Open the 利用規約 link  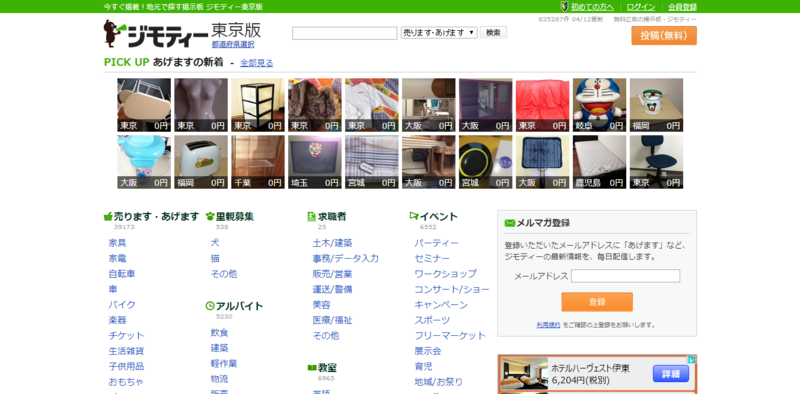[548, 325]
